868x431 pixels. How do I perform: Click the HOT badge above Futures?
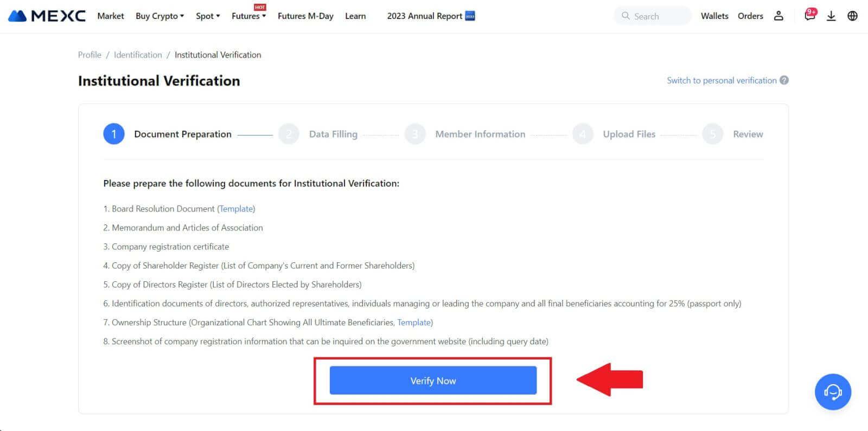[260, 7]
